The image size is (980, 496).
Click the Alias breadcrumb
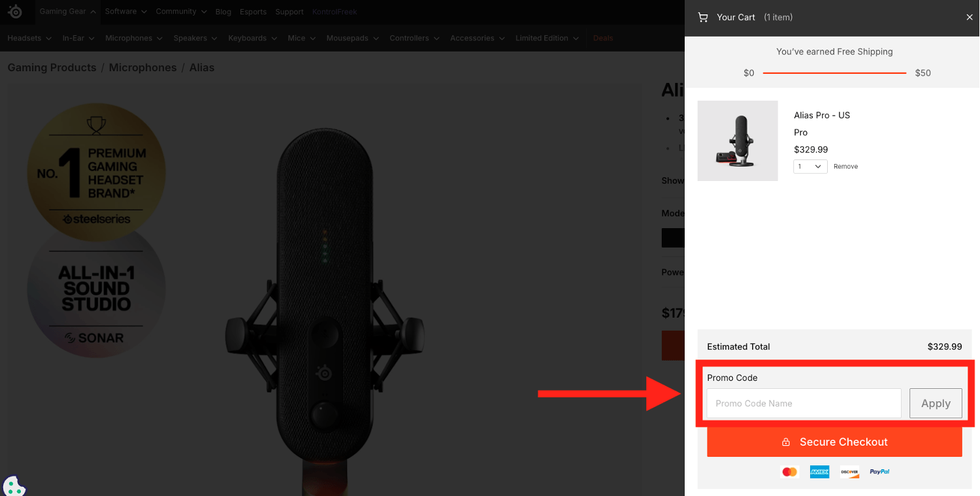pyautogui.click(x=202, y=67)
